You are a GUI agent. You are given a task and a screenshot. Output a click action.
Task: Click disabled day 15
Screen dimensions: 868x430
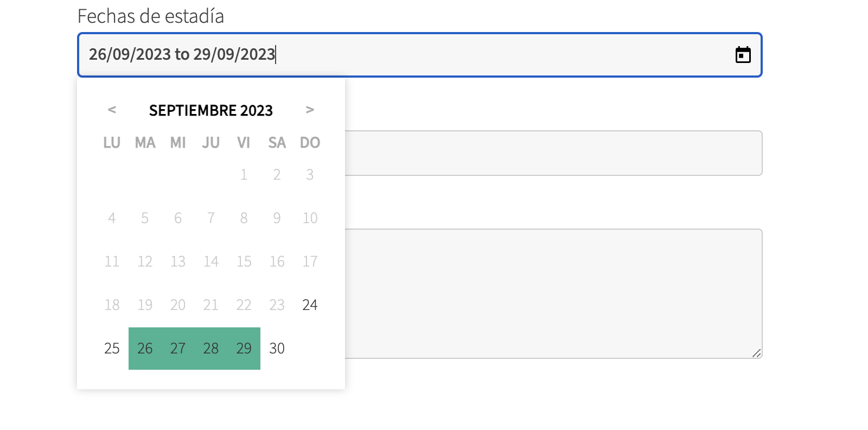(x=244, y=262)
